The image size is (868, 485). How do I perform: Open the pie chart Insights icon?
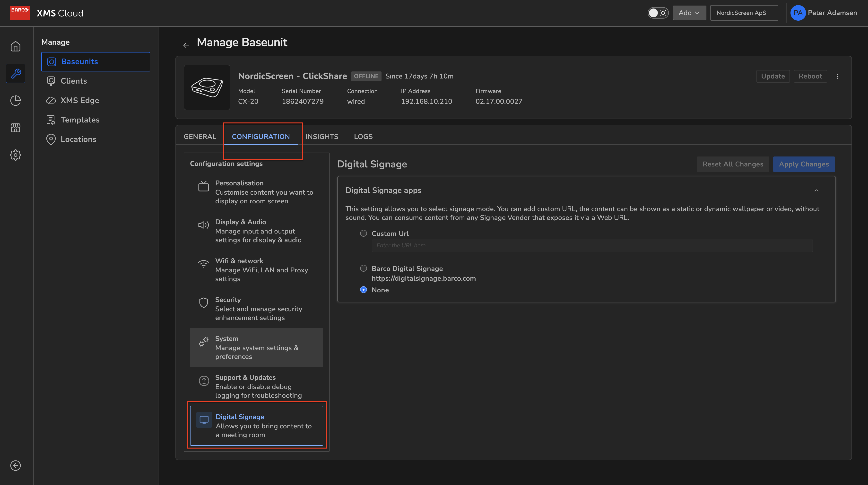pos(16,100)
